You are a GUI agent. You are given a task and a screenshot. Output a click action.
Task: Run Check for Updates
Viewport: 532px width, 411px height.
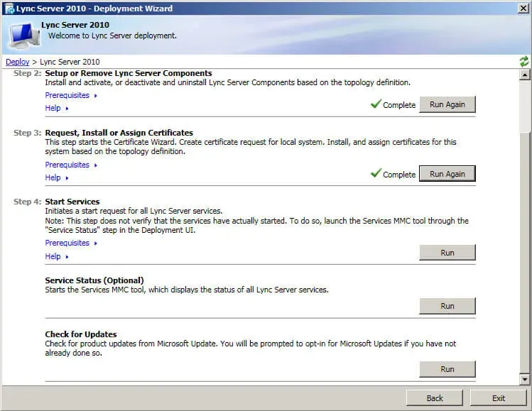point(447,369)
